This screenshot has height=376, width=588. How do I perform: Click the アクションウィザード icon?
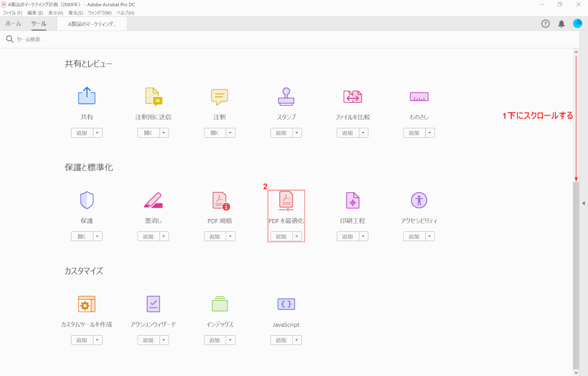153,304
